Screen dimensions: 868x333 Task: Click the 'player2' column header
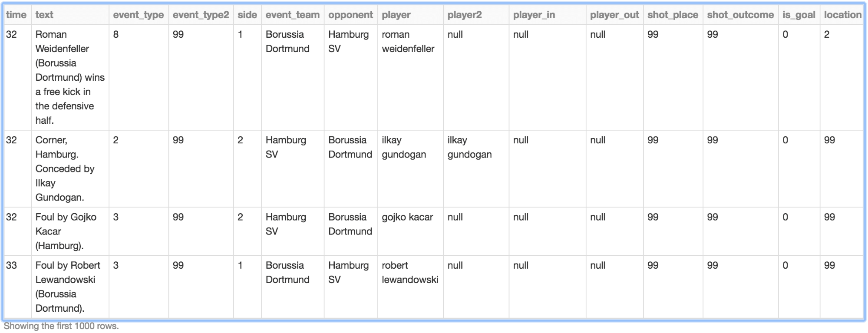464,15
